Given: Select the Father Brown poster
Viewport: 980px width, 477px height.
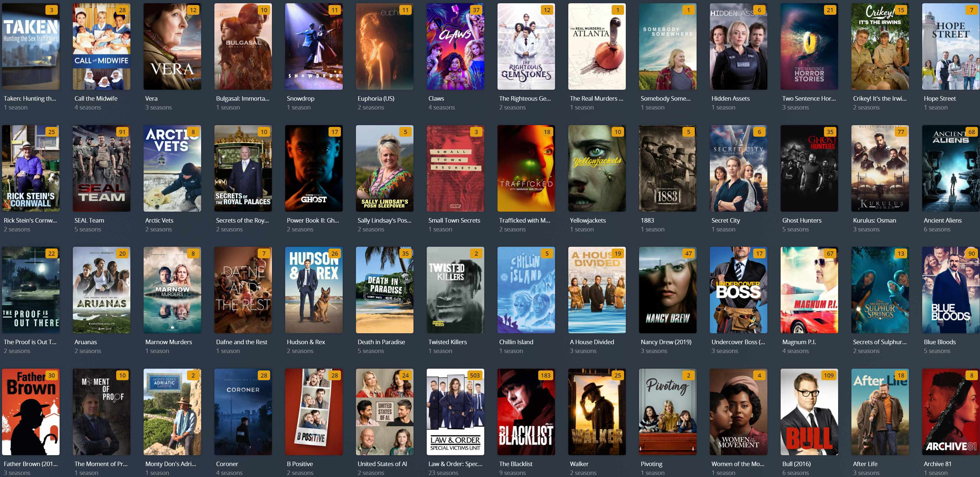Looking at the screenshot, I should (30, 412).
